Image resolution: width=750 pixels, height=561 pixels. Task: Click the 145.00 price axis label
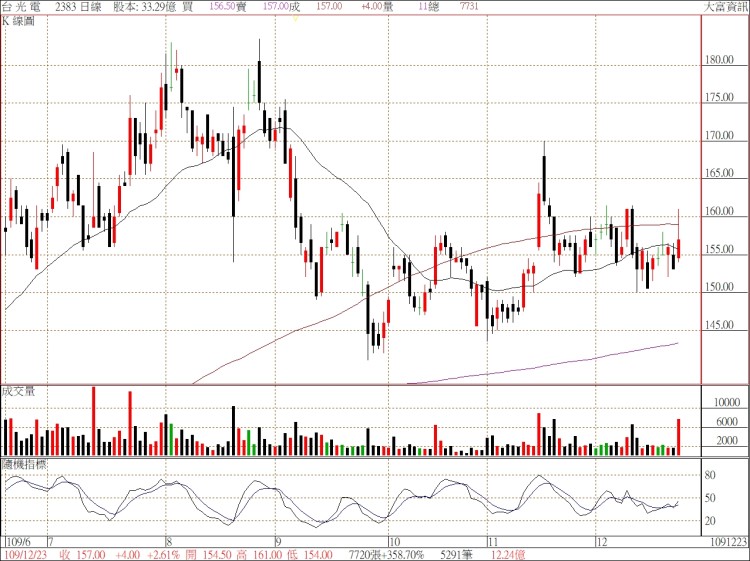(x=720, y=326)
